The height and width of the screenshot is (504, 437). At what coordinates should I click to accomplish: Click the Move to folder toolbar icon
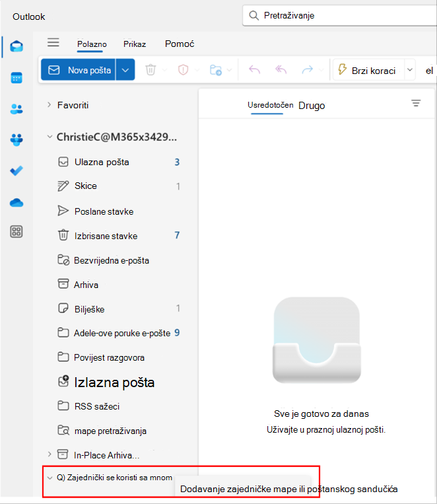[216, 70]
